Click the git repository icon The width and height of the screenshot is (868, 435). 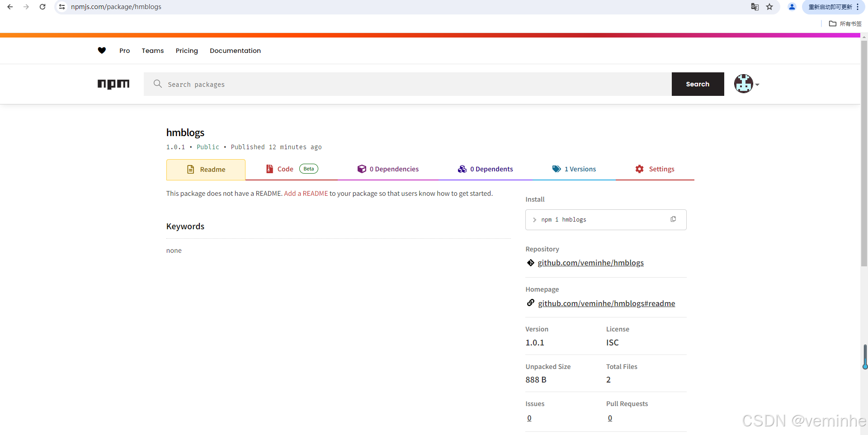[x=531, y=263]
